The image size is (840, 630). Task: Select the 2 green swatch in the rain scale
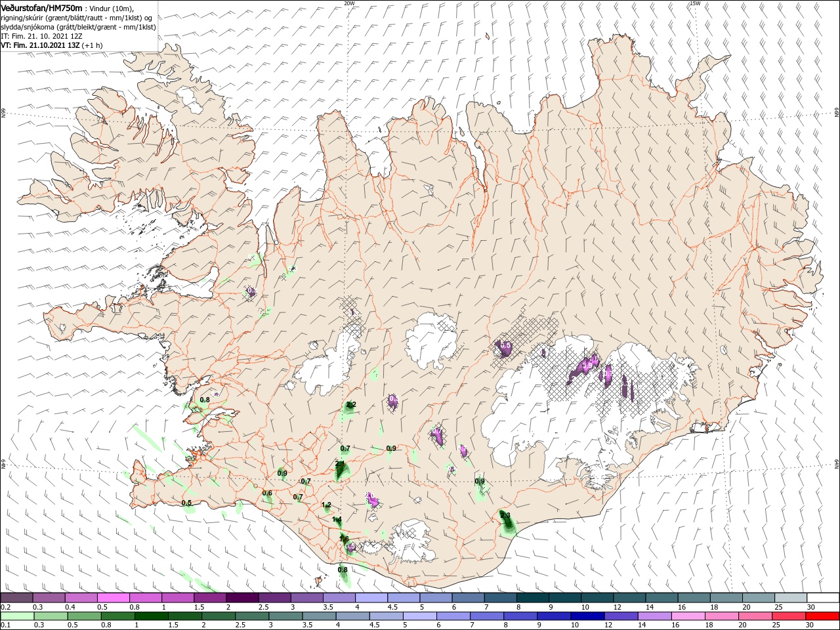219,616
